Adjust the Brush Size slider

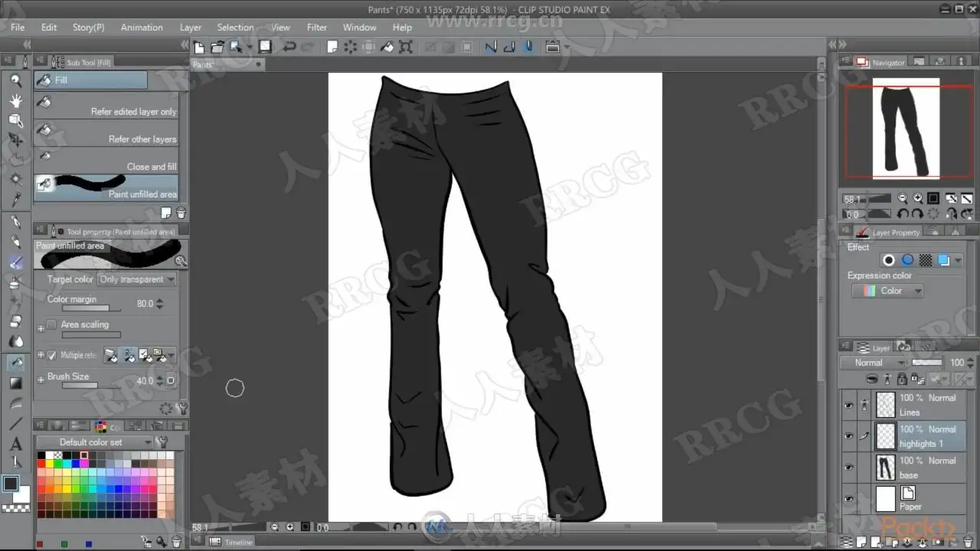tap(91, 385)
